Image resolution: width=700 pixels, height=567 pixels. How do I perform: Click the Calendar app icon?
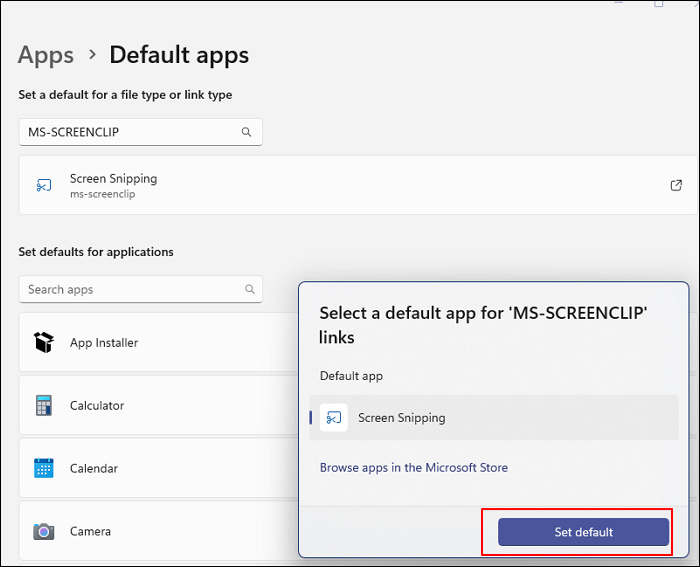coord(43,468)
